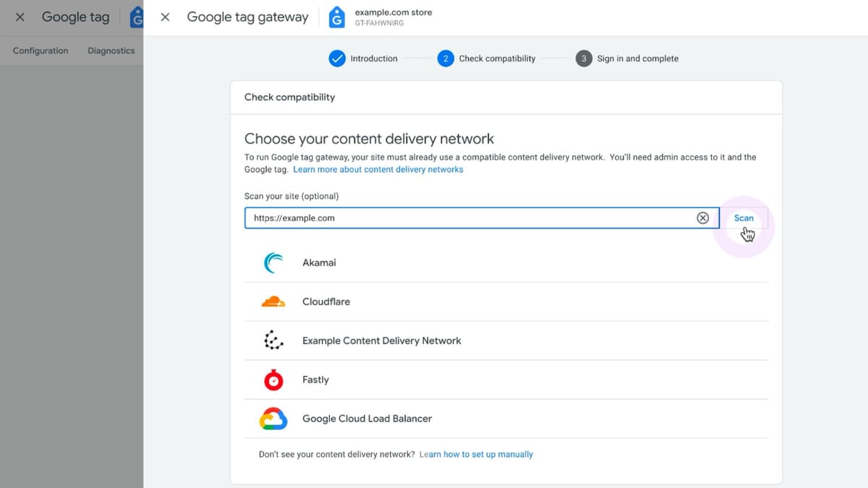Image resolution: width=868 pixels, height=488 pixels.
Task: Open Learn how to set up manually
Action: 476,454
